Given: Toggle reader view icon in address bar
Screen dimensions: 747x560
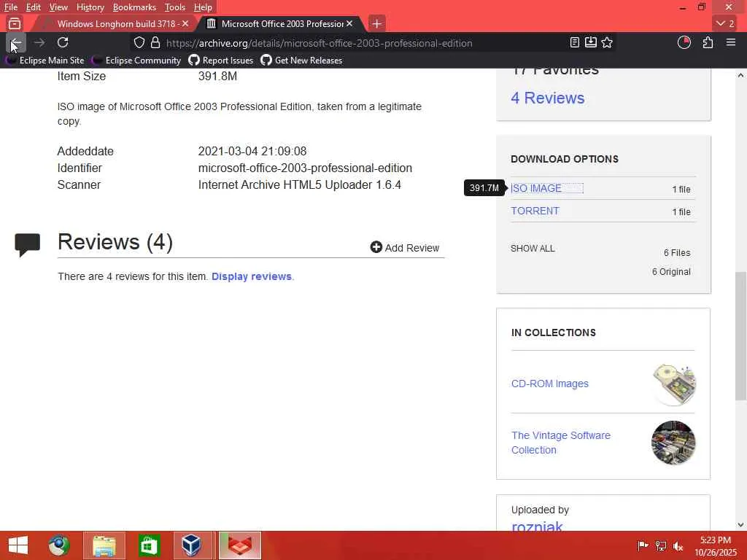Looking at the screenshot, I should pyautogui.click(x=575, y=43).
